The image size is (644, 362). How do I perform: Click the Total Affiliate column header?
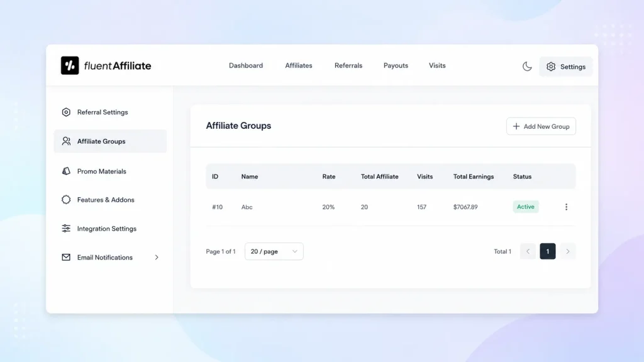[379, 177]
